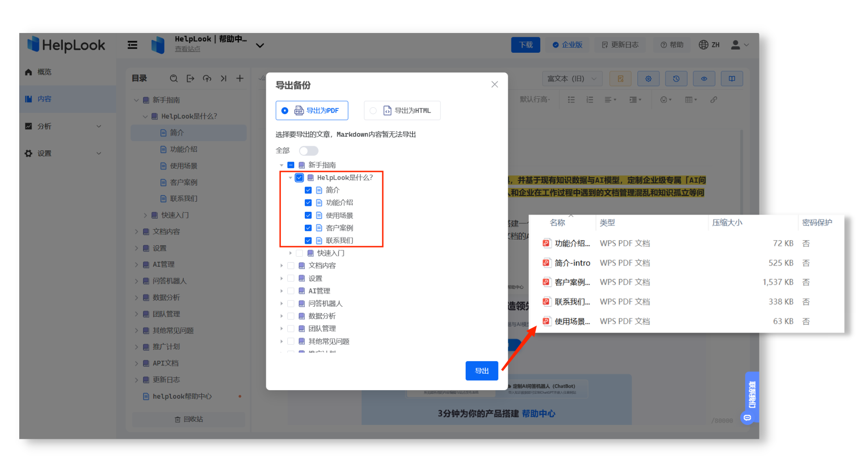Click the 联系我们 side tab
The image size is (868, 474).
tap(752, 395)
